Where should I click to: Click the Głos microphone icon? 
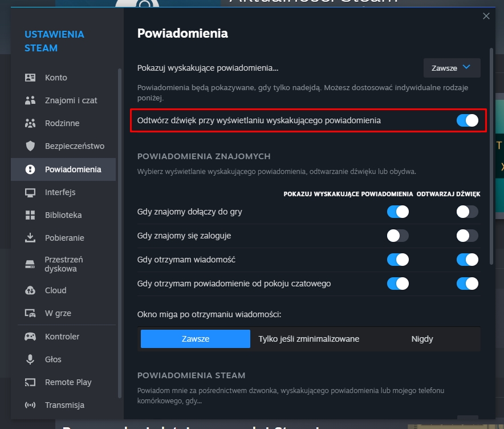[30, 359]
